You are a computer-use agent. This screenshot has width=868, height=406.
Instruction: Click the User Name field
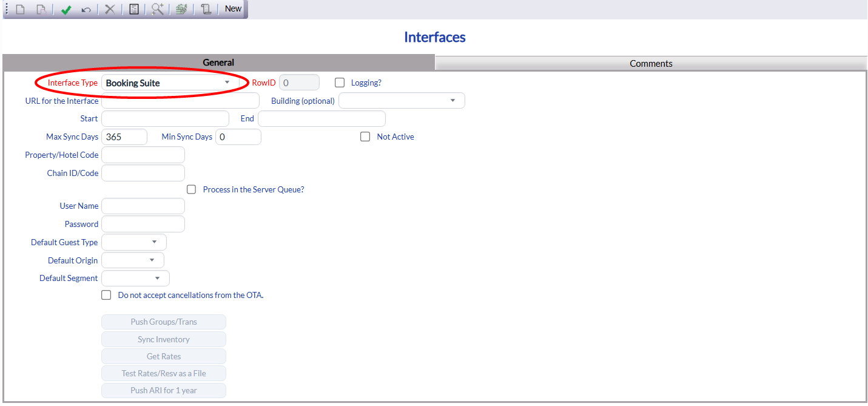(143, 206)
